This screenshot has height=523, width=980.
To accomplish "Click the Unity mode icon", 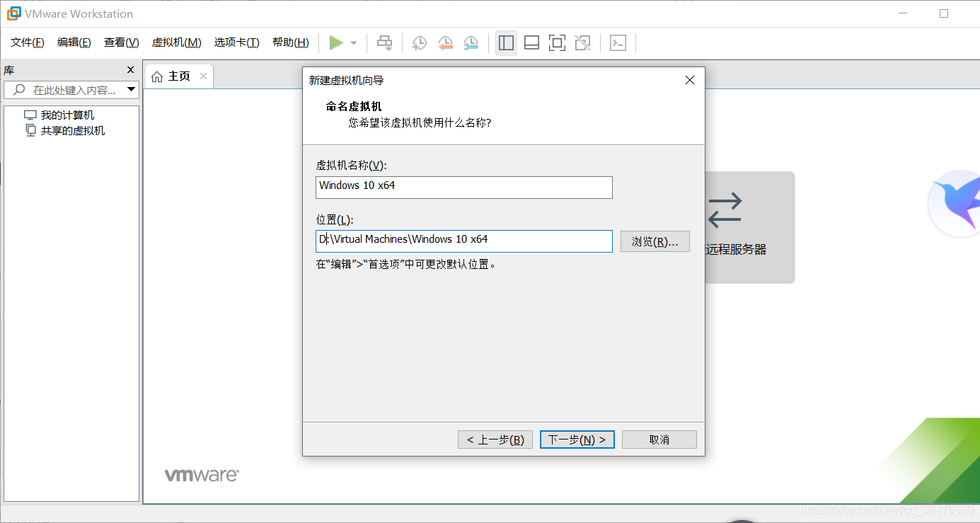I will pyautogui.click(x=582, y=43).
